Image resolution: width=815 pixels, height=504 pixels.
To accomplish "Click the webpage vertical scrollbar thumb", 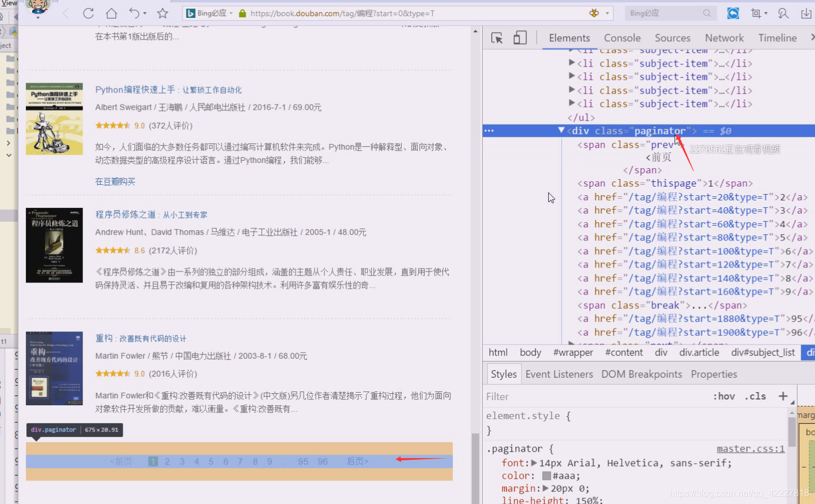I will click(x=475, y=468).
